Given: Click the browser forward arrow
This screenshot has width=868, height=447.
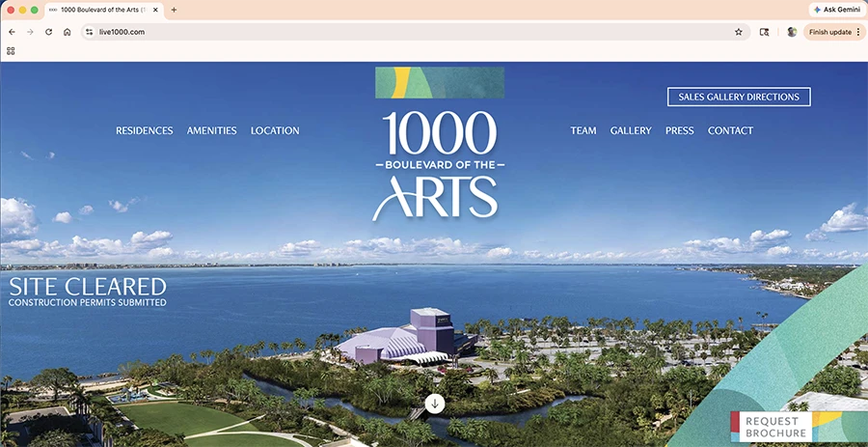Looking at the screenshot, I should (x=31, y=32).
